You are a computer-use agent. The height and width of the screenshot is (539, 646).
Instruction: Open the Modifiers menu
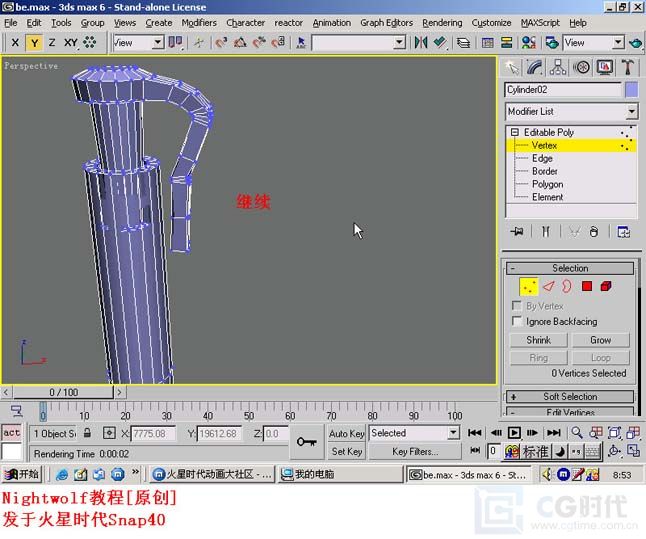click(199, 23)
